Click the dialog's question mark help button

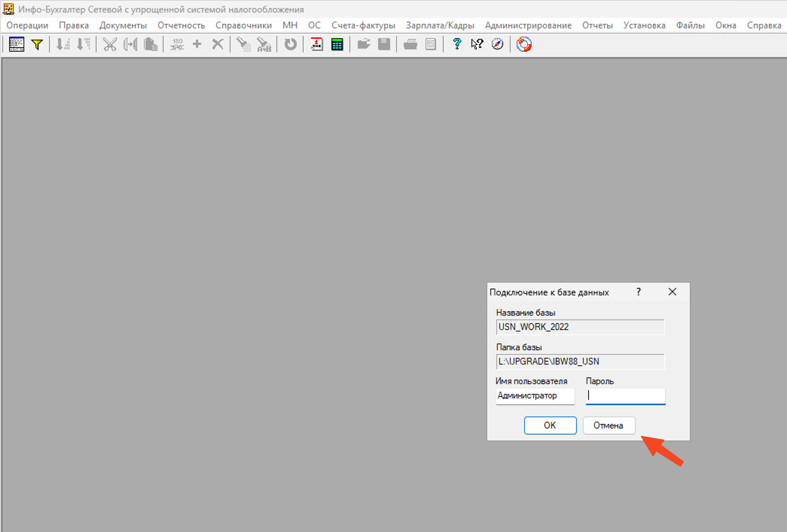click(638, 292)
